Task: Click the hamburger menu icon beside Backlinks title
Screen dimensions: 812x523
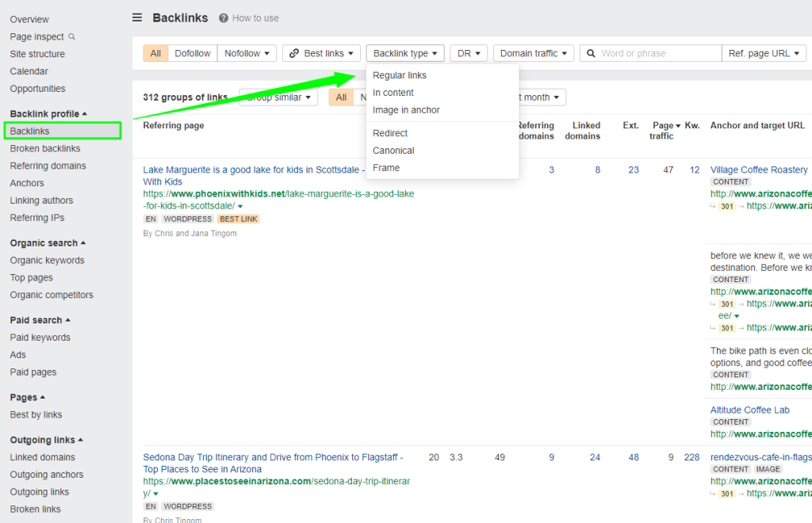Action: 137,17
